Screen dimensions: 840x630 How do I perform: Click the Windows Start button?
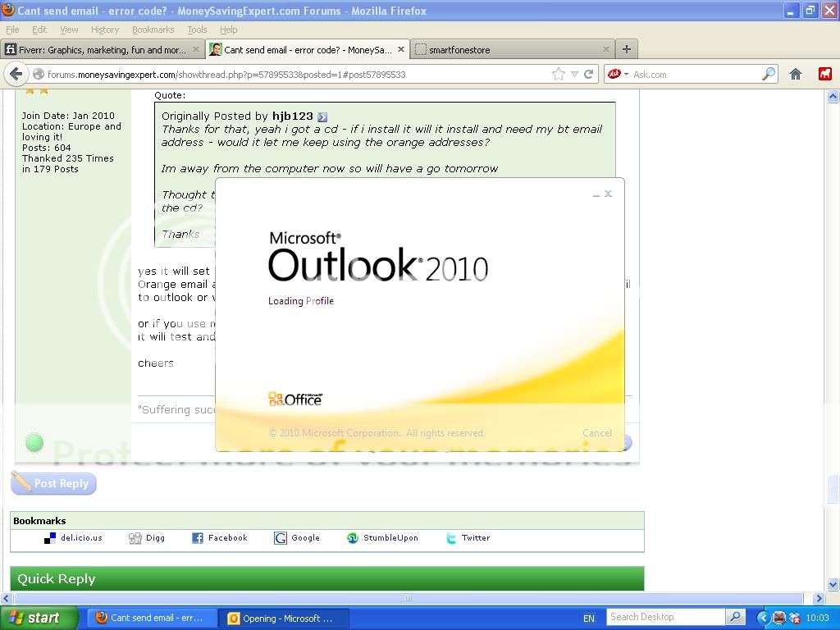(39, 618)
